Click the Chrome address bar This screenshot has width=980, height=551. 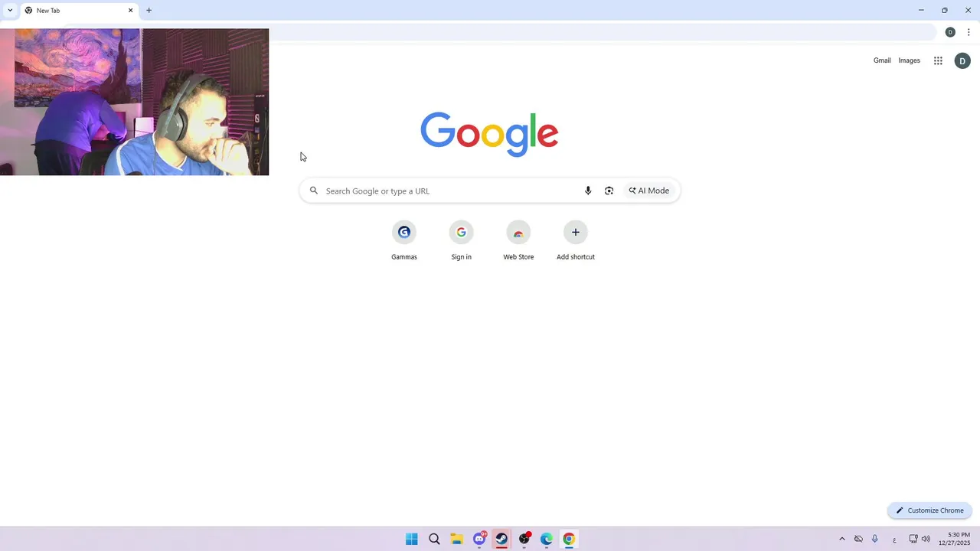point(602,32)
